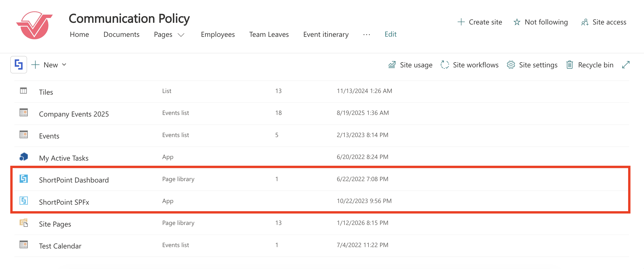
Task: Open the Team Leaves navigation item
Action: click(x=269, y=34)
